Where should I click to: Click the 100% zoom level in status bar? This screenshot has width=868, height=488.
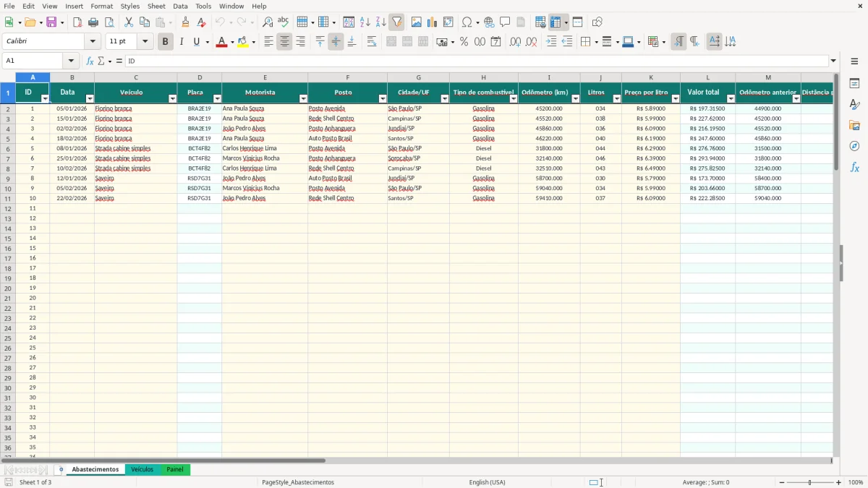pos(856,482)
